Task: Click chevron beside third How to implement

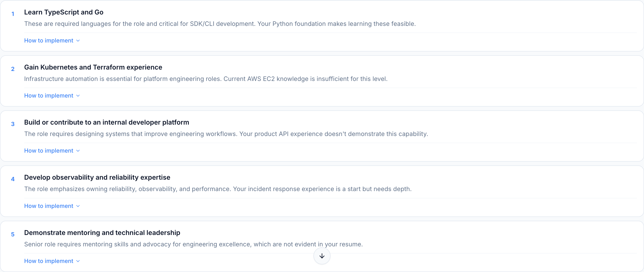Action: [78, 151]
